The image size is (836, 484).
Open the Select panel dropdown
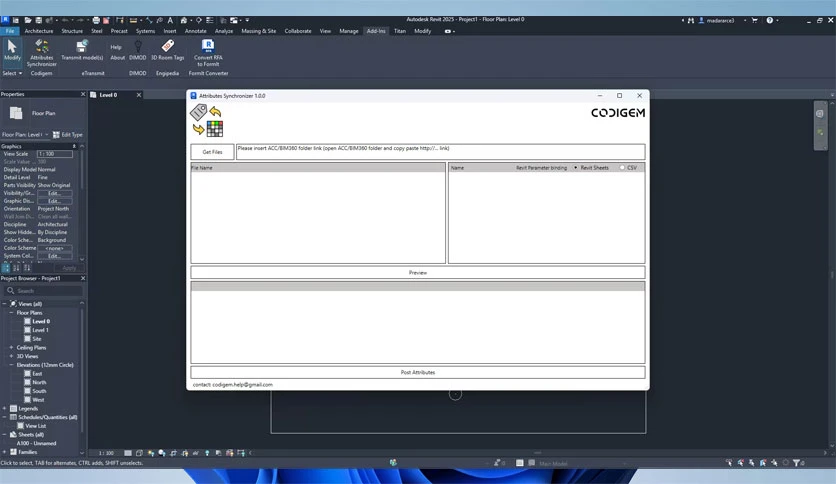click(12, 73)
